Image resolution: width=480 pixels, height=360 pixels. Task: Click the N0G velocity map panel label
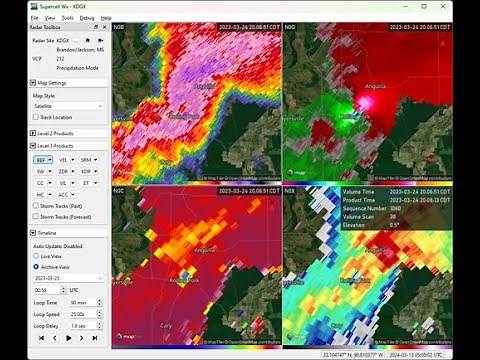click(x=290, y=27)
